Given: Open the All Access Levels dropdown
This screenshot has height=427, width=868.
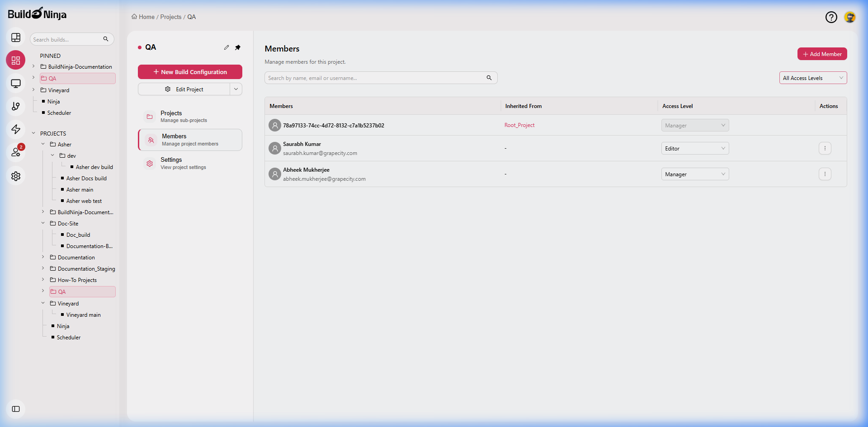Looking at the screenshot, I should coord(813,78).
